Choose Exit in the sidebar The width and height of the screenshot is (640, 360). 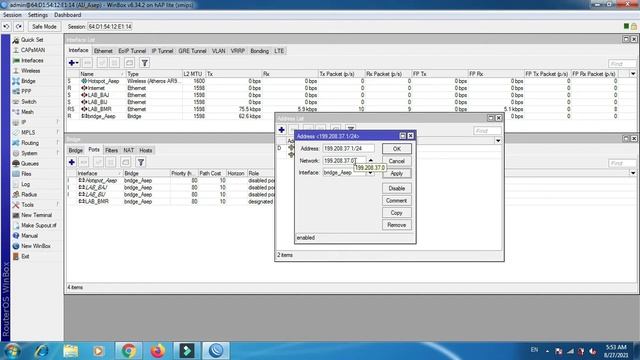[25, 256]
